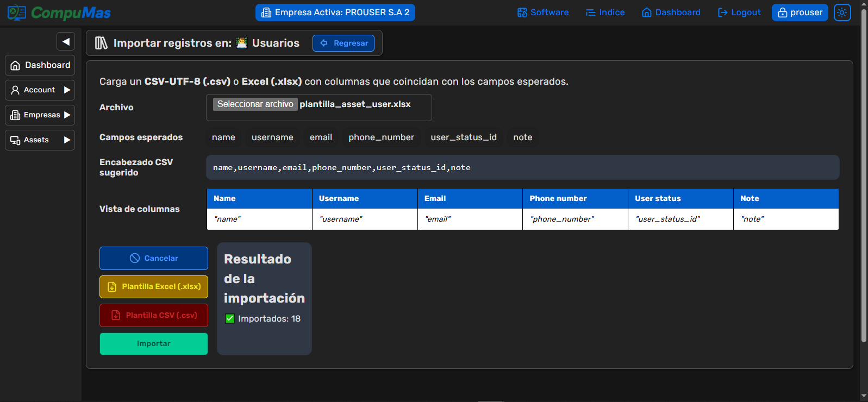Click the CompuMas logo icon
Screen dimensions: 868x402
pos(17,12)
